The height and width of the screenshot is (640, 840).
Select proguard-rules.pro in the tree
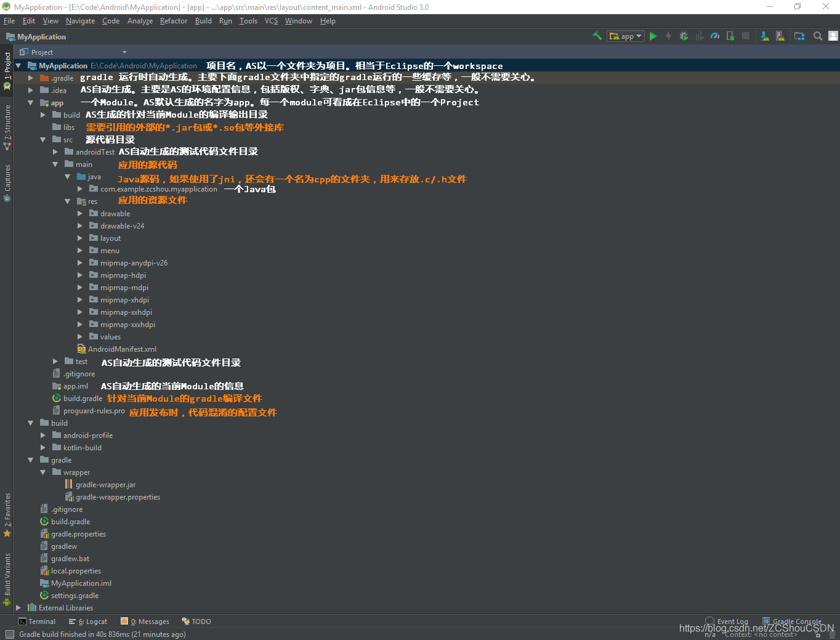tap(94, 411)
